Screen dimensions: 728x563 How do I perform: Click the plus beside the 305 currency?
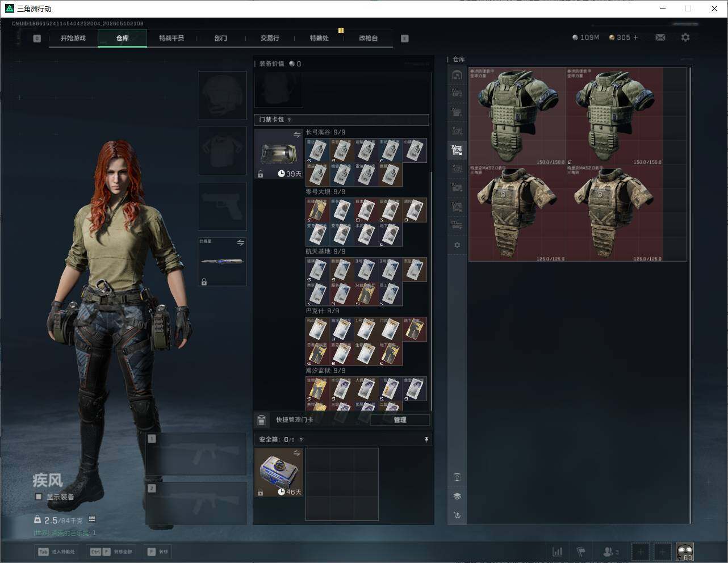635,37
